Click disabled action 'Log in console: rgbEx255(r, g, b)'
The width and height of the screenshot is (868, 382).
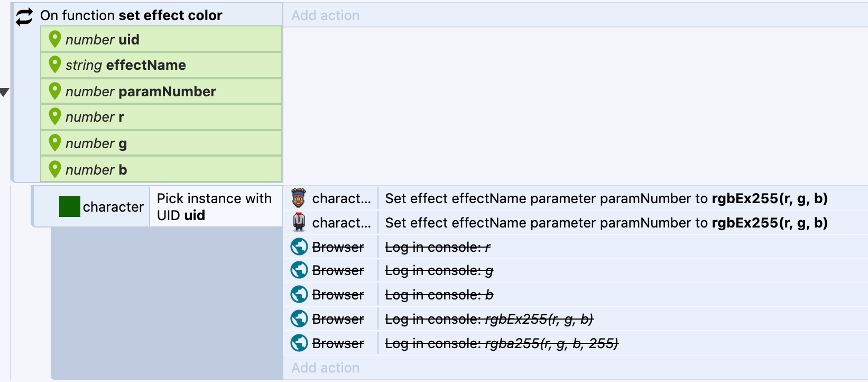[x=490, y=319]
